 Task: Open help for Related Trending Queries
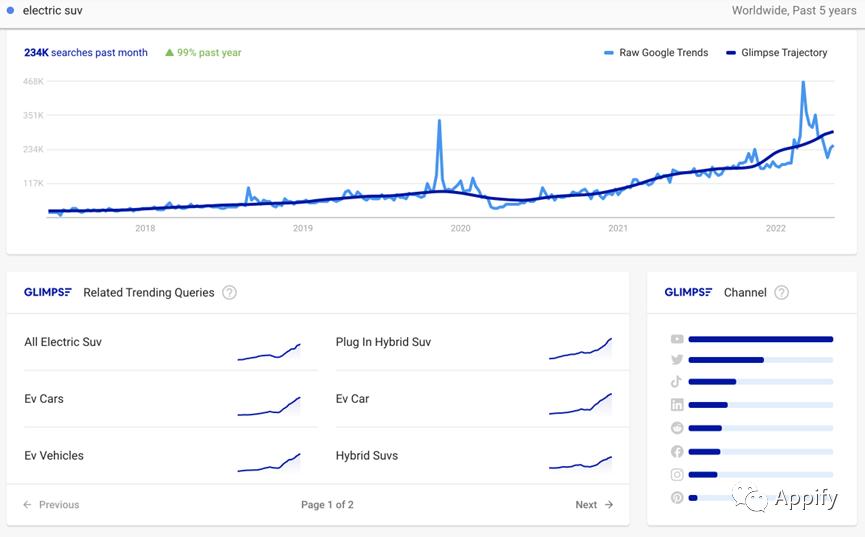pyautogui.click(x=229, y=293)
